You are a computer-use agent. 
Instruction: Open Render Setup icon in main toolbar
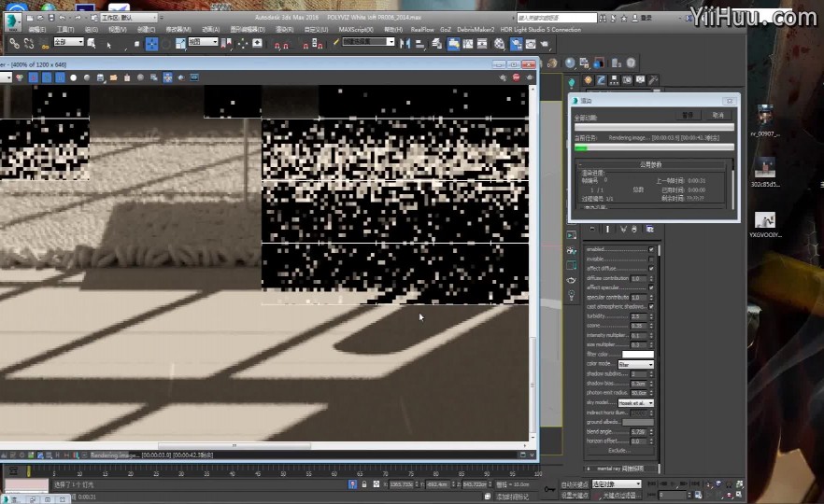516,44
